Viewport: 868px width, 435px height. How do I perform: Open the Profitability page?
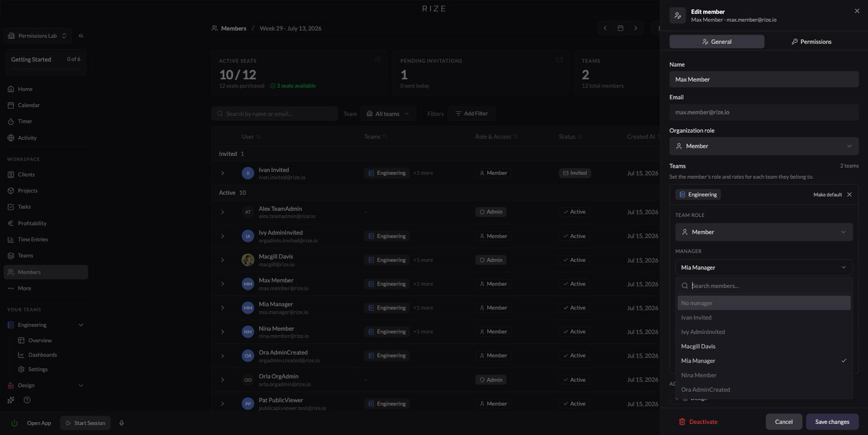pyautogui.click(x=46, y=223)
